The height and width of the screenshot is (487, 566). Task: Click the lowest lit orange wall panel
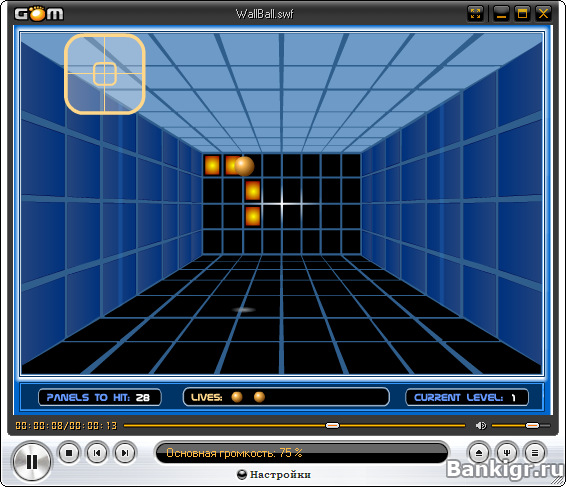point(253,216)
